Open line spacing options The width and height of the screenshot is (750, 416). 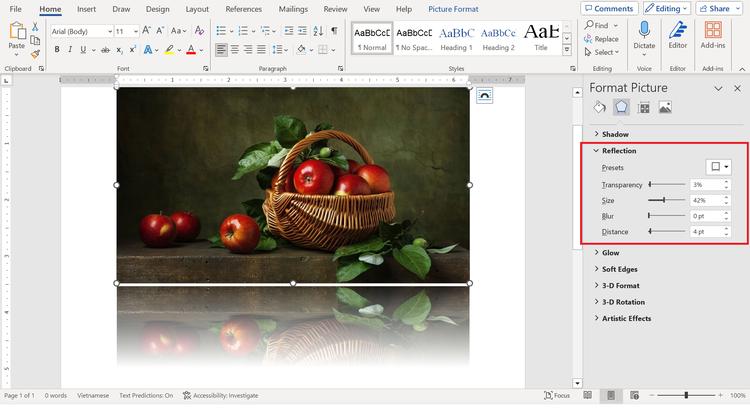(x=280, y=49)
